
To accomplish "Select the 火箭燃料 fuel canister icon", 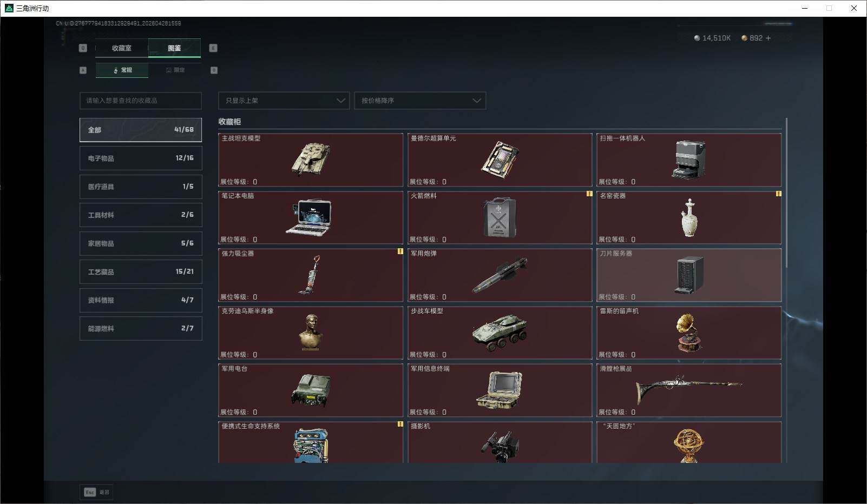I will point(499,217).
